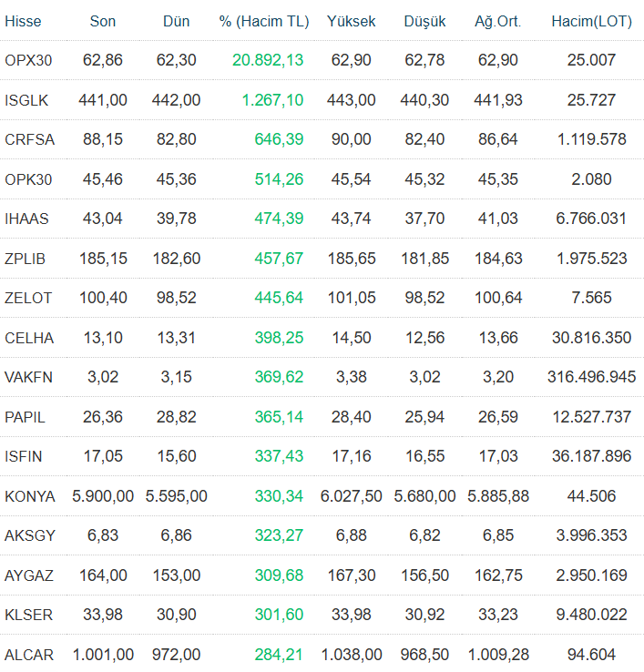Select the AYGAZ ticker symbol
The height and width of the screenshot is (672, 644).
[29, 575]
